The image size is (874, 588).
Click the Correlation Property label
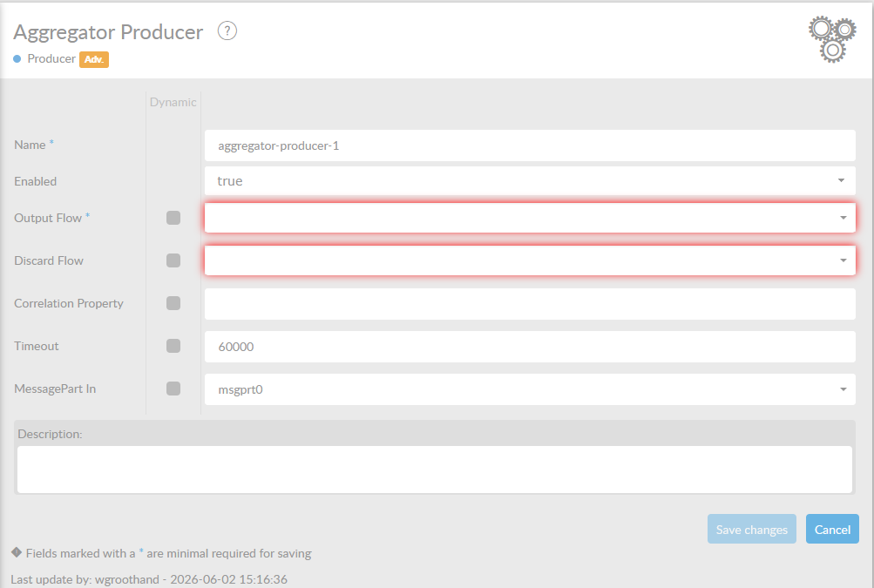tap(69, 303)
